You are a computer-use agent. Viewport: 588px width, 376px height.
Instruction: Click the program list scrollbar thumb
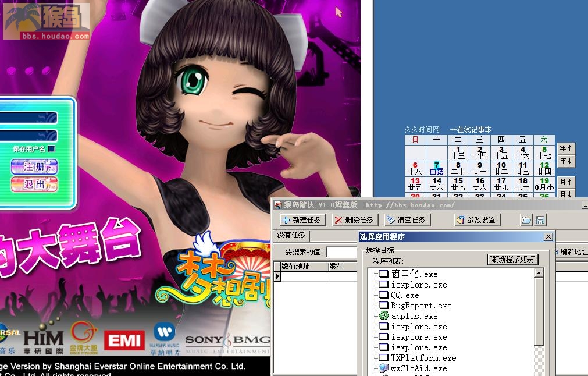coord(539,311)
